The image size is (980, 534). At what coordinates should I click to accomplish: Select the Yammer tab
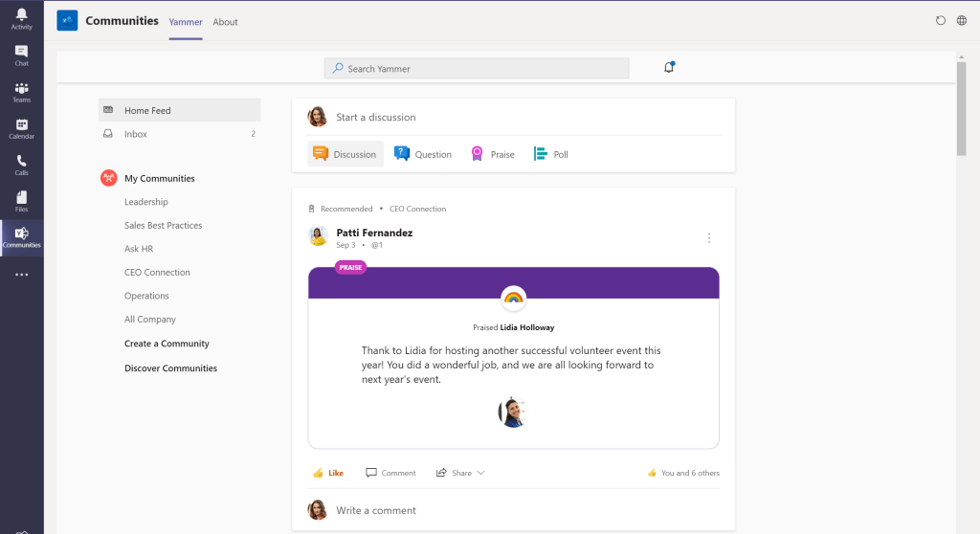click(185, 22)
